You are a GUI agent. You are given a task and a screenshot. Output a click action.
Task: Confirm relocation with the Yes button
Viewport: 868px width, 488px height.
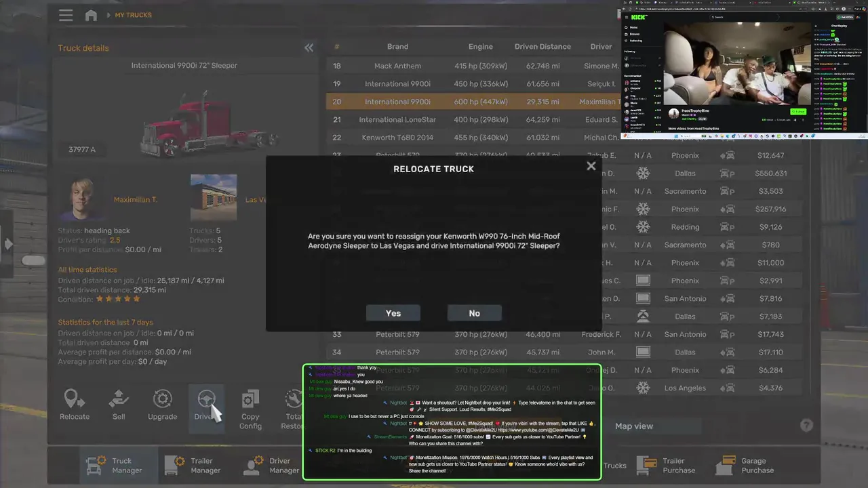(393, 313)
